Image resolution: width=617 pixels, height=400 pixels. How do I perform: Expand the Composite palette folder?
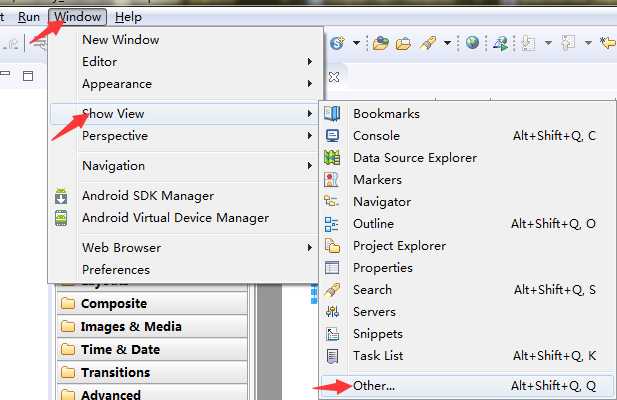[x=153, y=304]
